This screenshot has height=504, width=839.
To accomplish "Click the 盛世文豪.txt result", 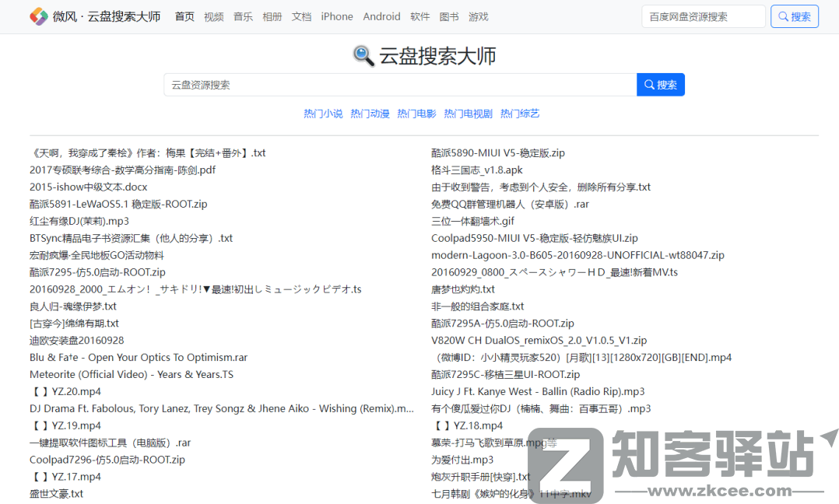I will [x=56, y=494].
